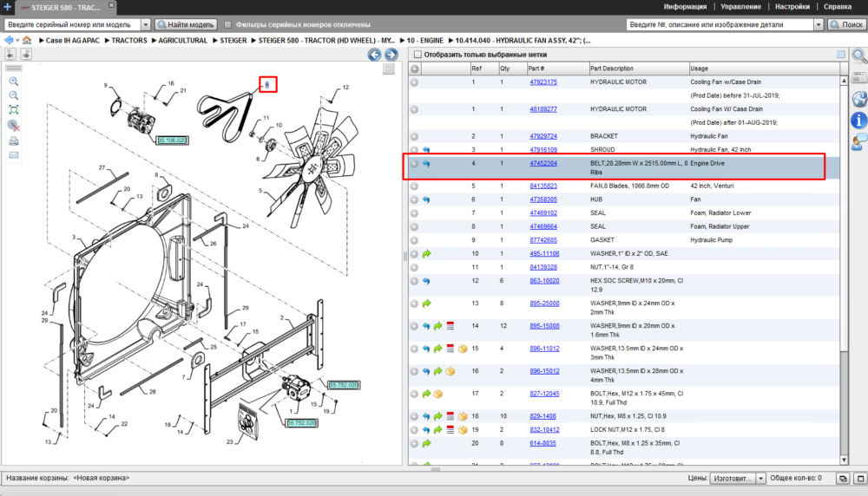
Task: Open price type 'Изготовит...' dropdown
Action: coord(760,479)
